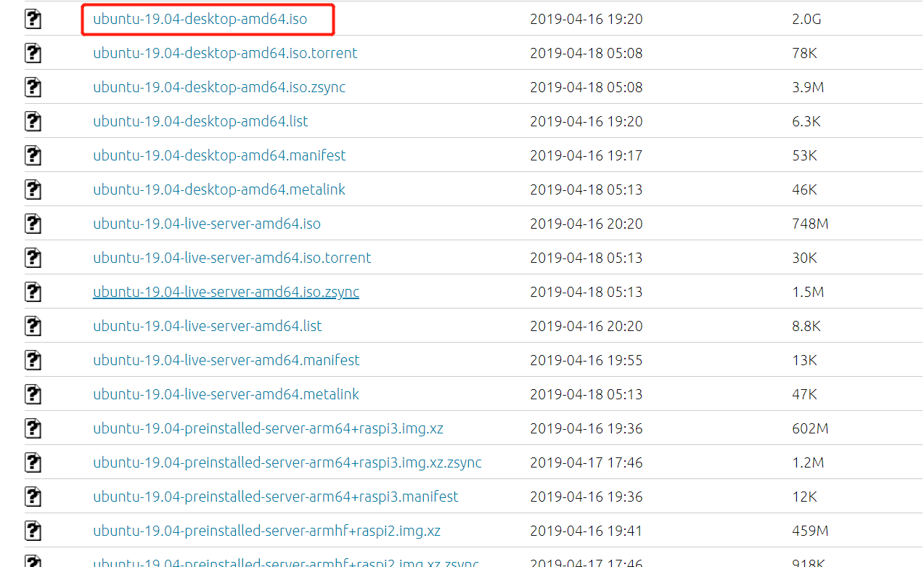Open the ubuntu-19.04-desktop-amd64.metalink link

[219, 189]
